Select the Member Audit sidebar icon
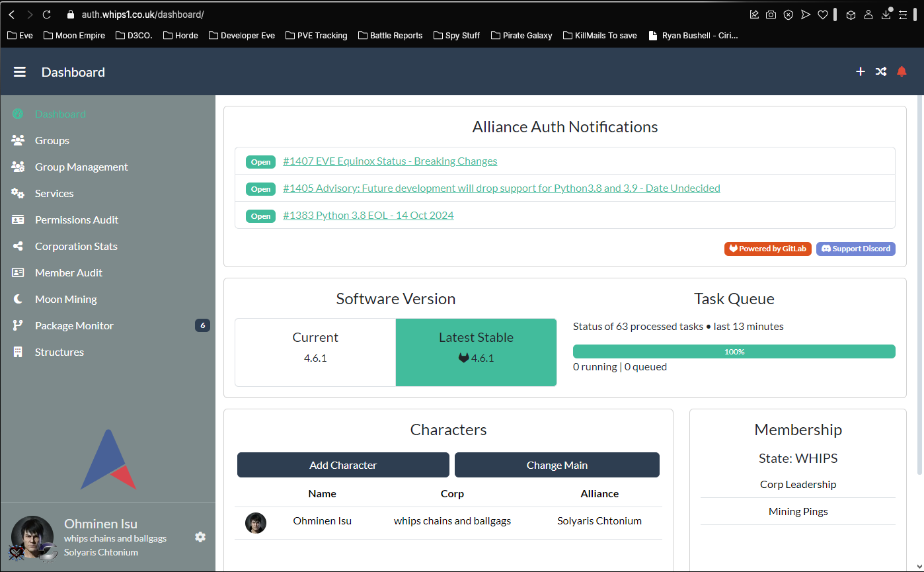Screen dimensions: 924x572 coord(18,272)
